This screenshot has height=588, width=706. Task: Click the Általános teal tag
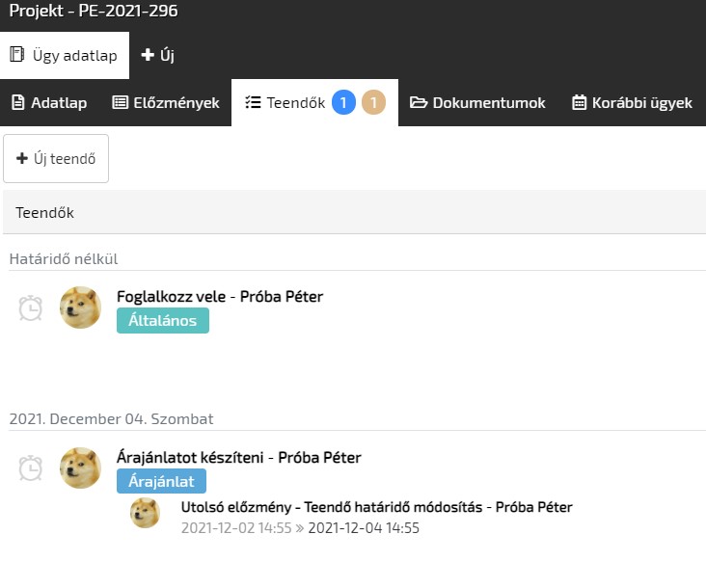pos(162,321)
